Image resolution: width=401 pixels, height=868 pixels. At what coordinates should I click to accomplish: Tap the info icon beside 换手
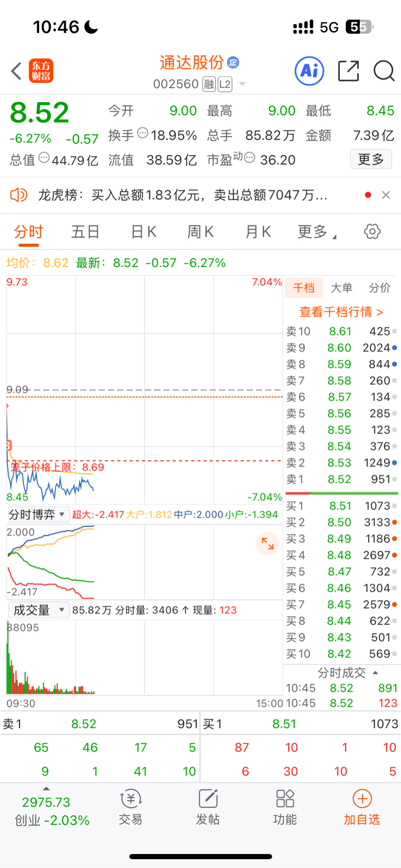pyautogui.click(x=143, y=134)
